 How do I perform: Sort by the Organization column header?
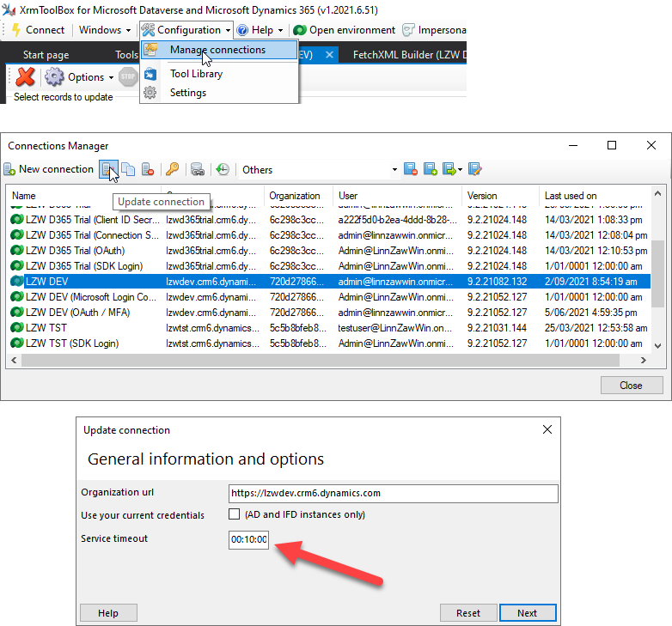[x=298, y=196]
